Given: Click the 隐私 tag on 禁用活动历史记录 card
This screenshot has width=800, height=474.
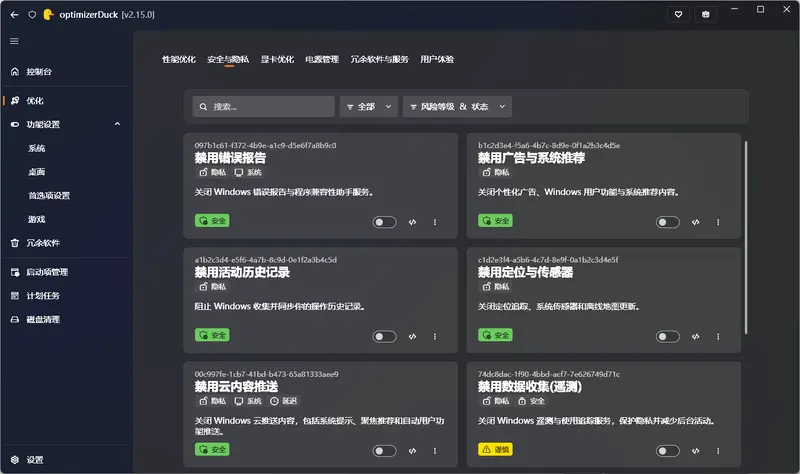Looking at the screenshot, I should click(x=213, y=287).
